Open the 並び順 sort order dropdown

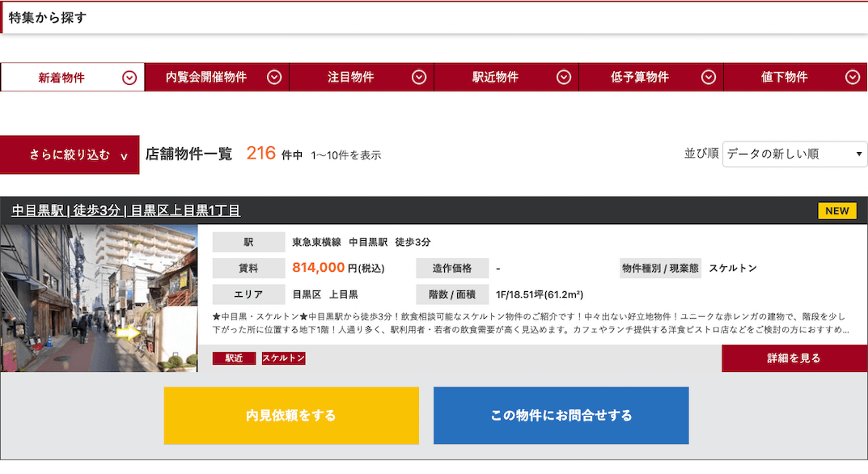tap(794, 154)
